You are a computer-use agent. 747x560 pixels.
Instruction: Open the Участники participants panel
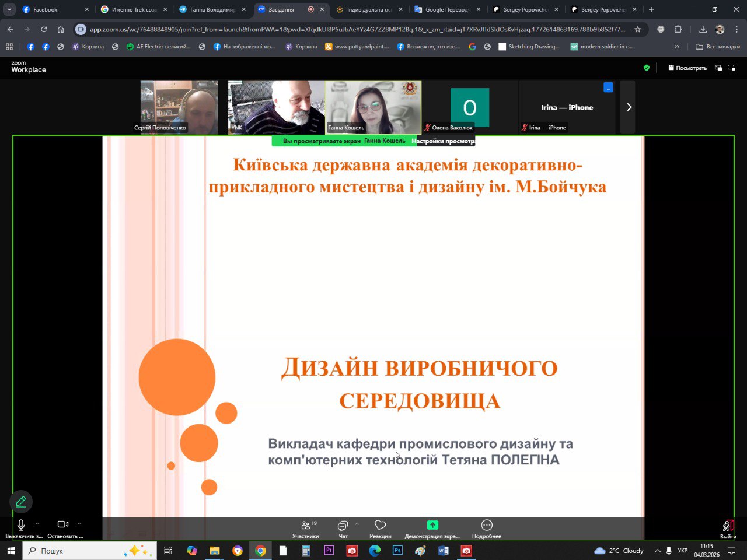[x=305, y=528]
